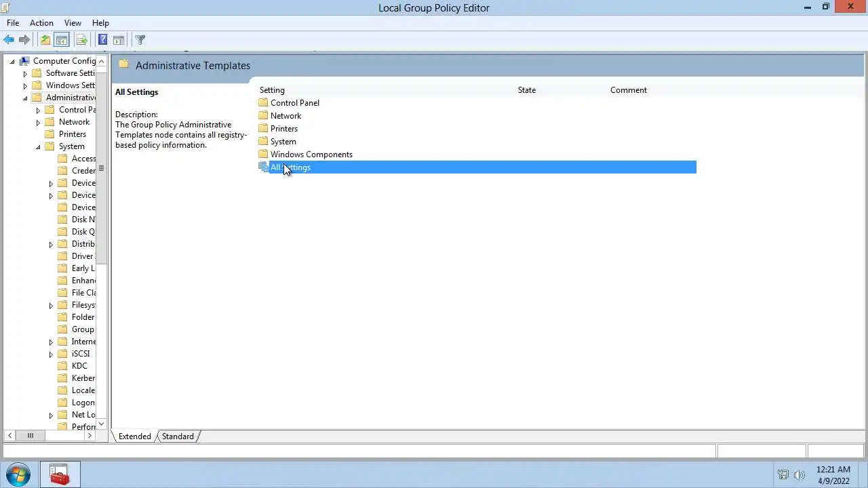Click the Back arrow in the toolbar

(x=9, y=40)
